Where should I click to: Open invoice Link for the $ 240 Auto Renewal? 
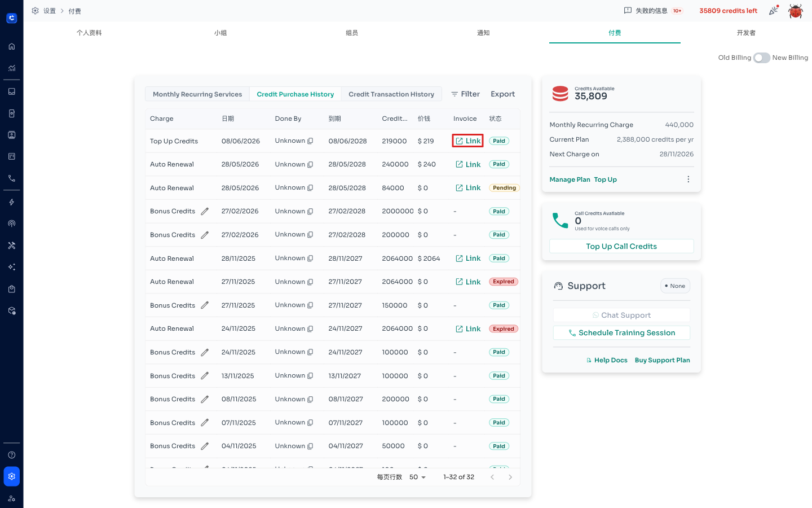click(x=468, y=164)
